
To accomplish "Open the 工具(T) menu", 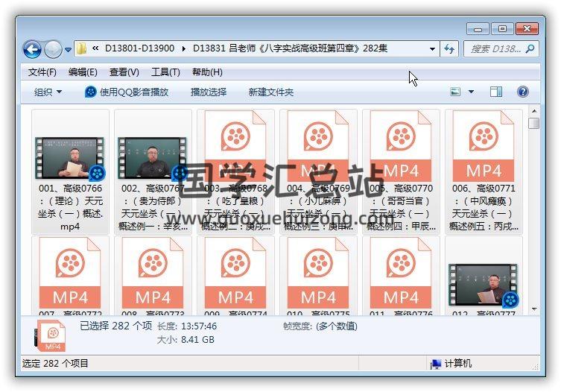I will tap(165, 72).
